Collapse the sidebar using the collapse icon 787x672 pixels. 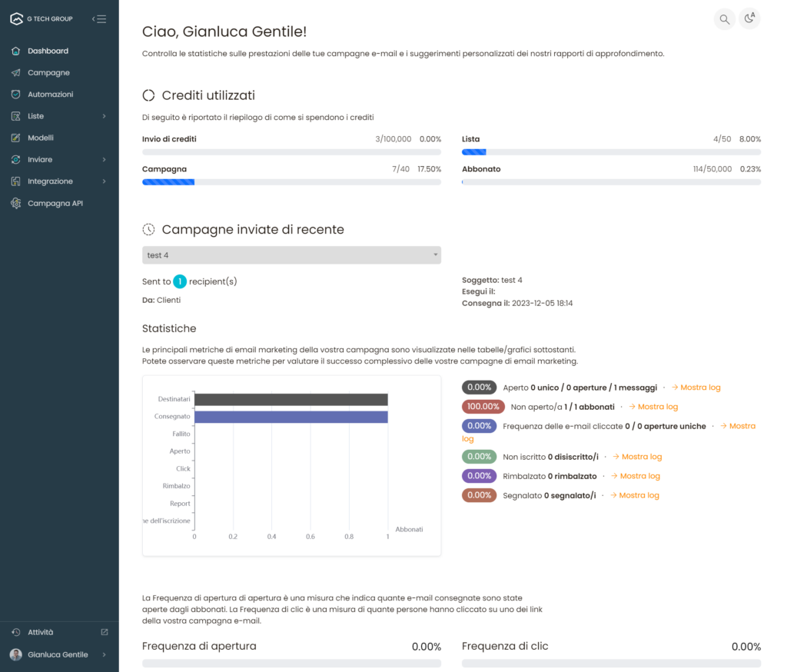(99, 18)
